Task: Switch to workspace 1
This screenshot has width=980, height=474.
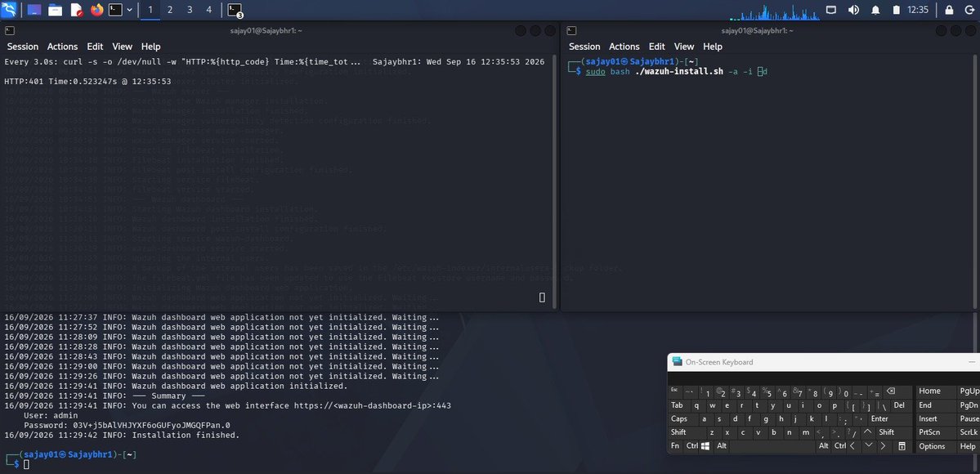Action: coord(150,10)
